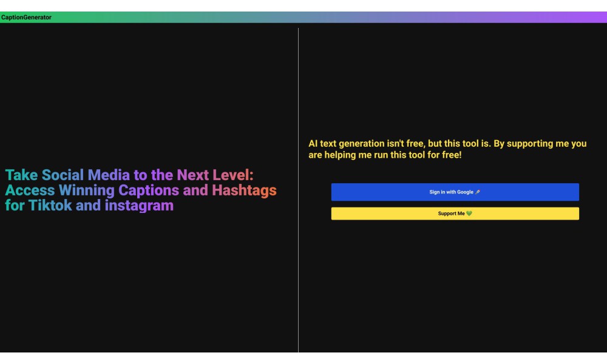Click the yellow Support Me button
Viewport: 607px width, 364px height.
(455, 214)
